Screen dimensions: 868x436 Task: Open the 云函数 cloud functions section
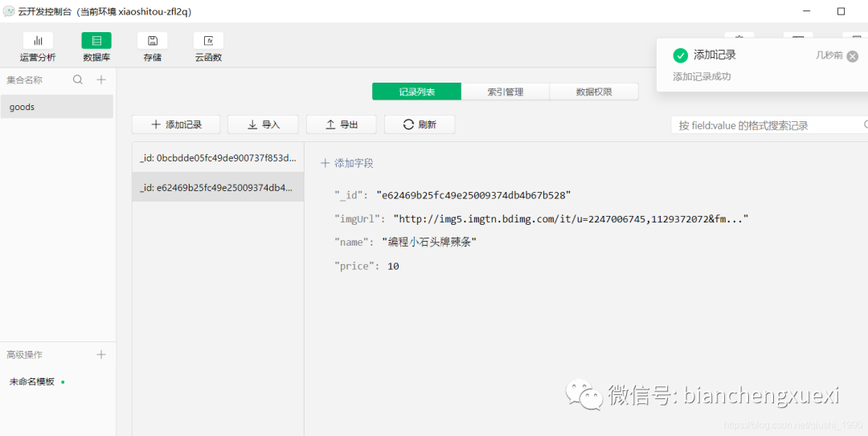pos(208,47)
